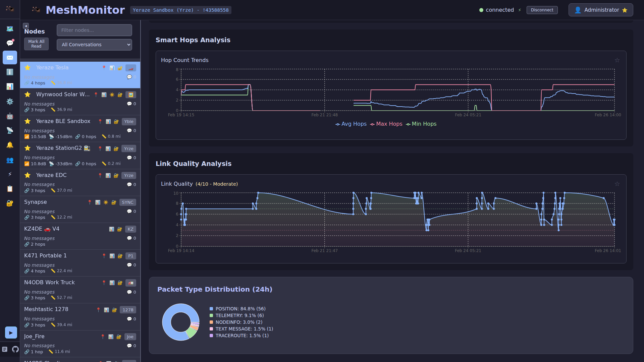Toggle the Link Quality chart star
Screen dimensions: 644x362
[617, 184]
